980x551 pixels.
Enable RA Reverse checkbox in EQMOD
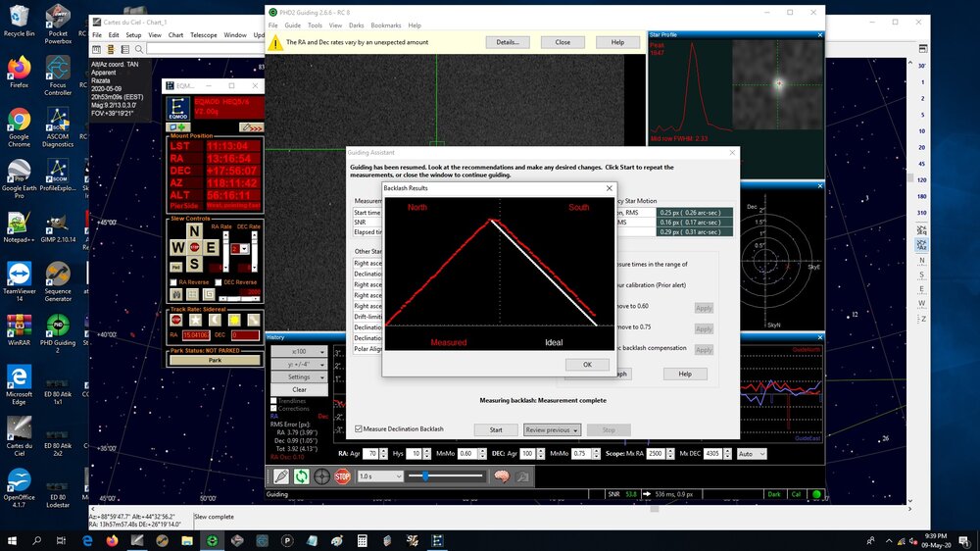pos(174,282)
